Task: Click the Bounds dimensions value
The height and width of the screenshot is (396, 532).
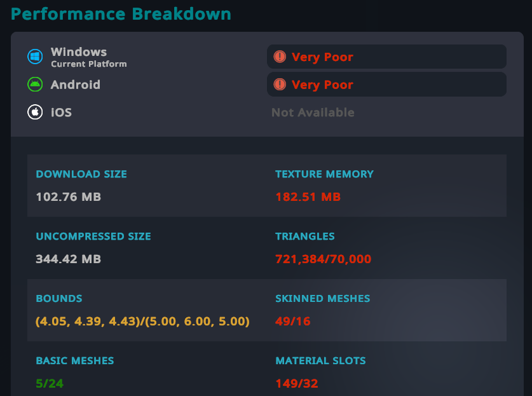Action: pyautogui.click(x=142, y=322)
